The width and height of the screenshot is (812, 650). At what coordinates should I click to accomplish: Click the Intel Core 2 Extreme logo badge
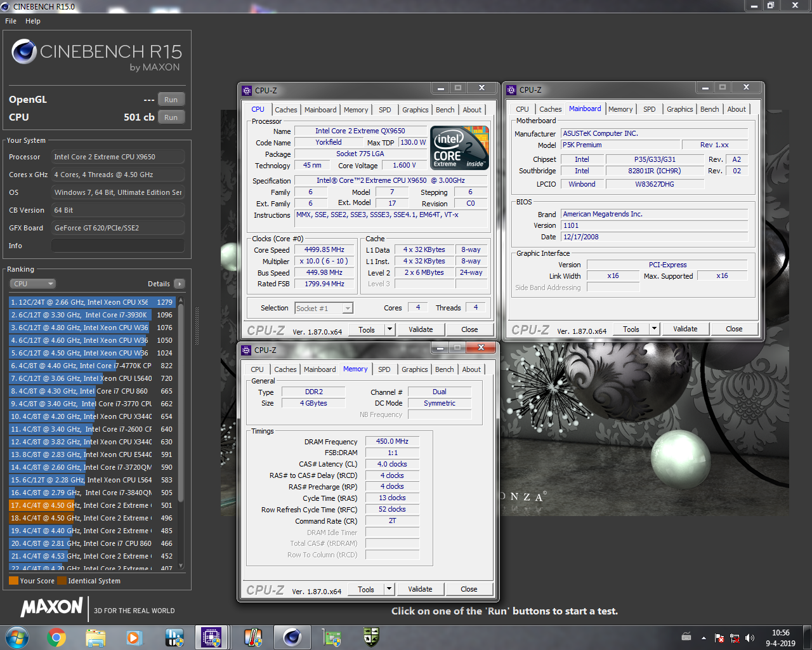460,147
